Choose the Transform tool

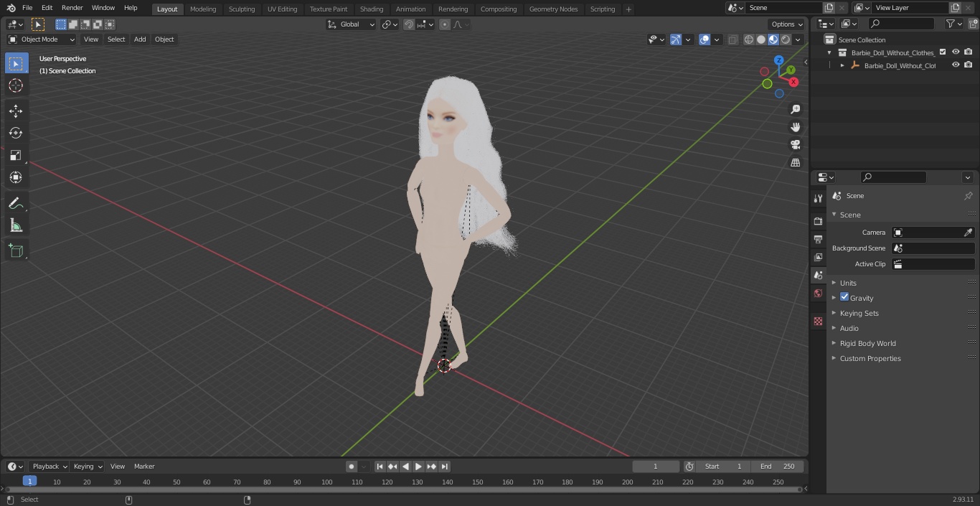coord(16,177)
